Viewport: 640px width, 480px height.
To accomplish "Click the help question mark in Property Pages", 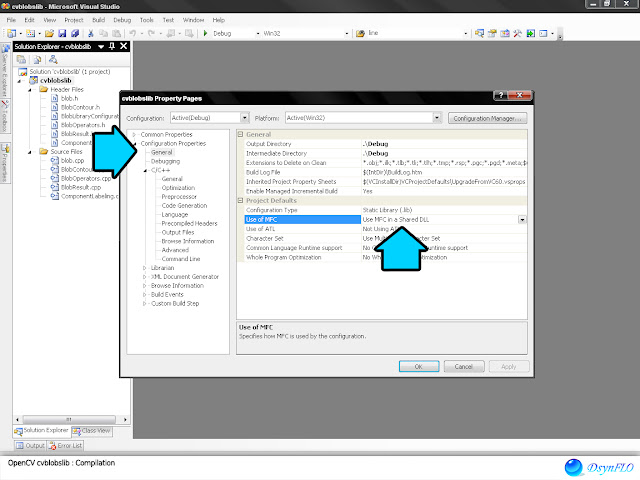I will pos(501,95).
